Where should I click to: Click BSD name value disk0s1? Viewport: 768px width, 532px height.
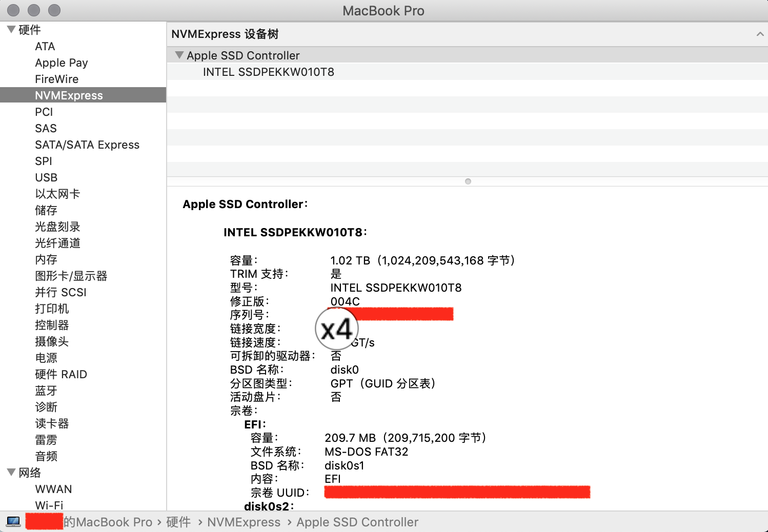coord(345,465)
